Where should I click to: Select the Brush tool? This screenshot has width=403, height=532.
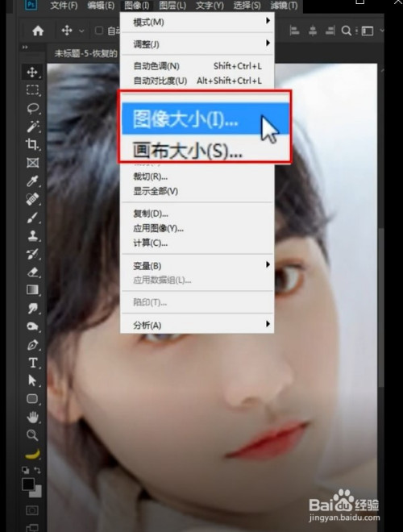click(x=32, y=217)
